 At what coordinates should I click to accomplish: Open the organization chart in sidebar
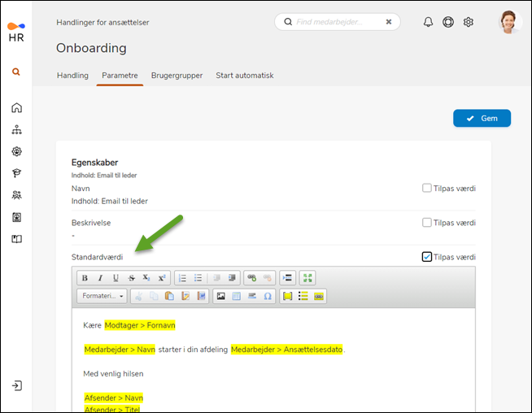tap(16, 129)
